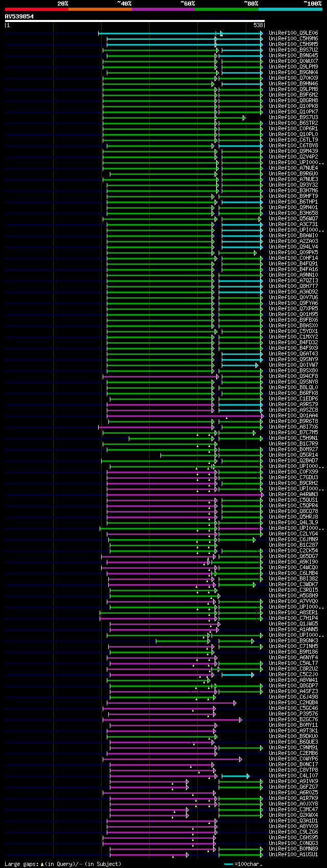
Task: Select the UniRef100_B2GC76 label
Action: tap(293, 720)
